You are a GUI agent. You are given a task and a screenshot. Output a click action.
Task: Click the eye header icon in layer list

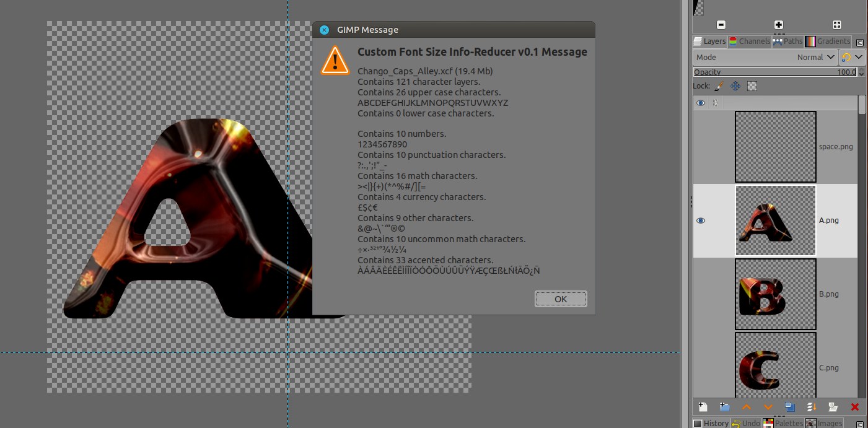(x=701, y=103)
